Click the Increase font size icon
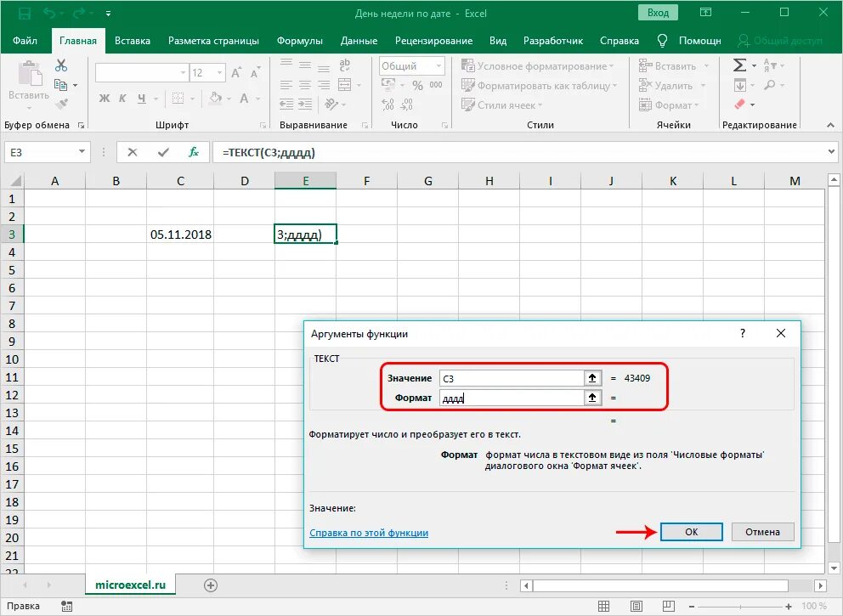 click(236, 72)
